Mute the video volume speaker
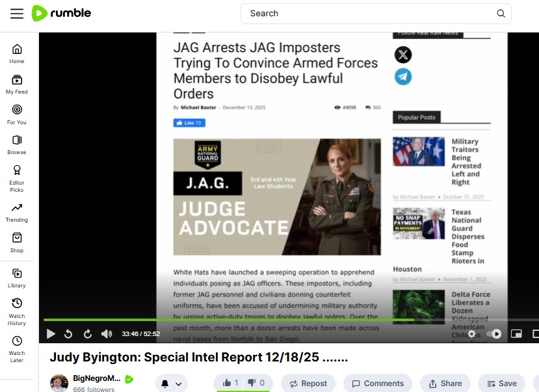 click(x=107, y=333)
